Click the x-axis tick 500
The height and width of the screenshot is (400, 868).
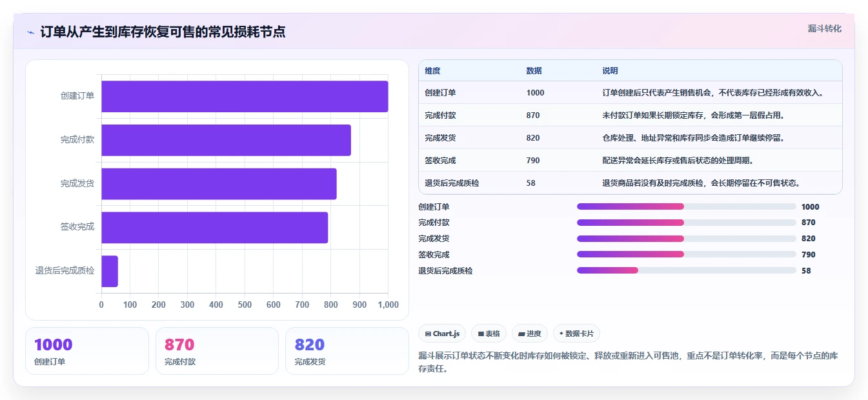(x=245, y=305)
